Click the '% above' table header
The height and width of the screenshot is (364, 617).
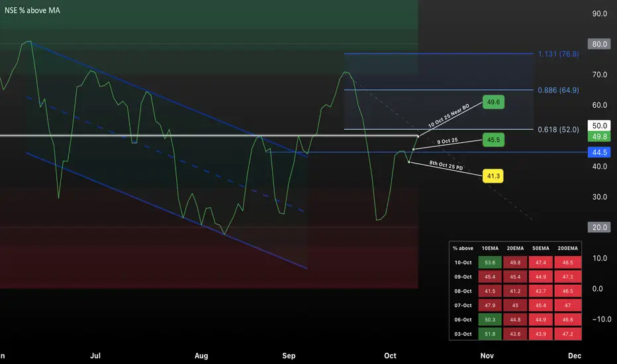tap(463, 248)
